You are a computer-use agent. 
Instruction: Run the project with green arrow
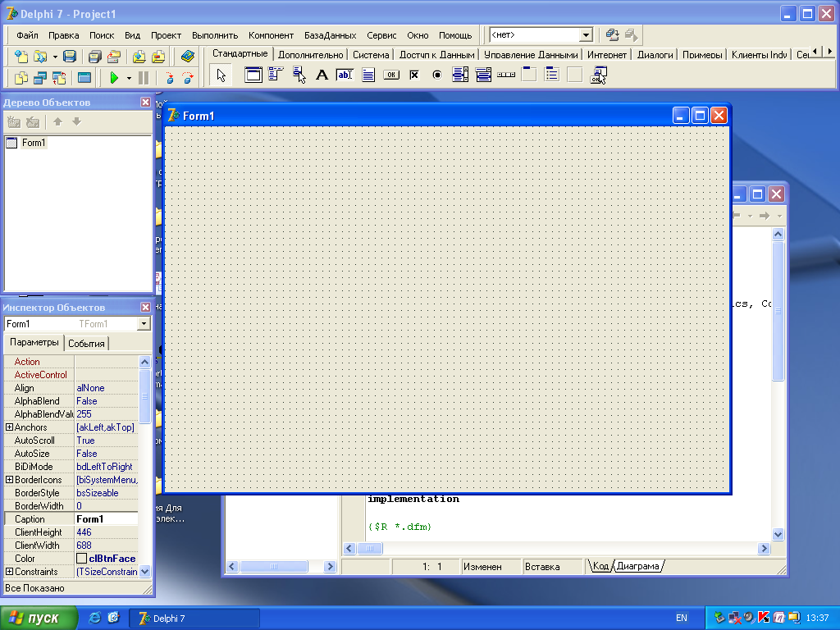(113, 78)
